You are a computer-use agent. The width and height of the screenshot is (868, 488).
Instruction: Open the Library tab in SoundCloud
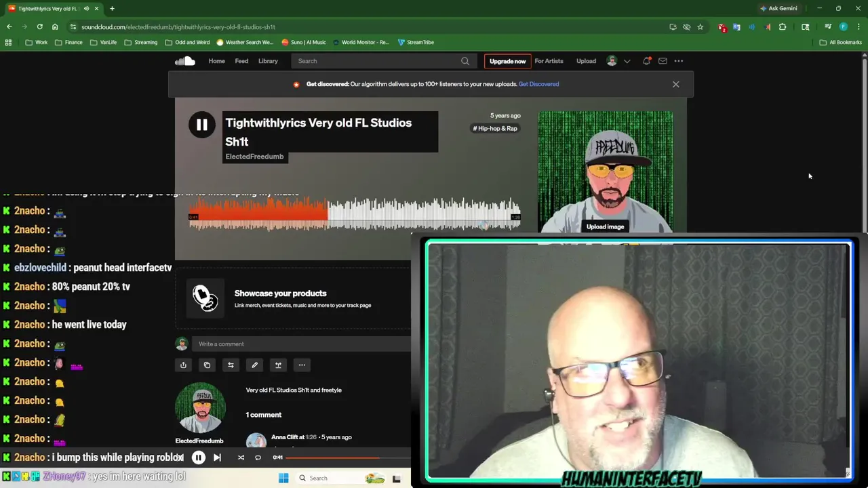268,61
